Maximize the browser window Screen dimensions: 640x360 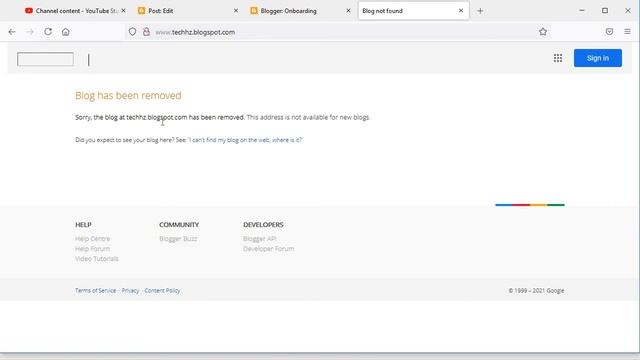point(605,11)
